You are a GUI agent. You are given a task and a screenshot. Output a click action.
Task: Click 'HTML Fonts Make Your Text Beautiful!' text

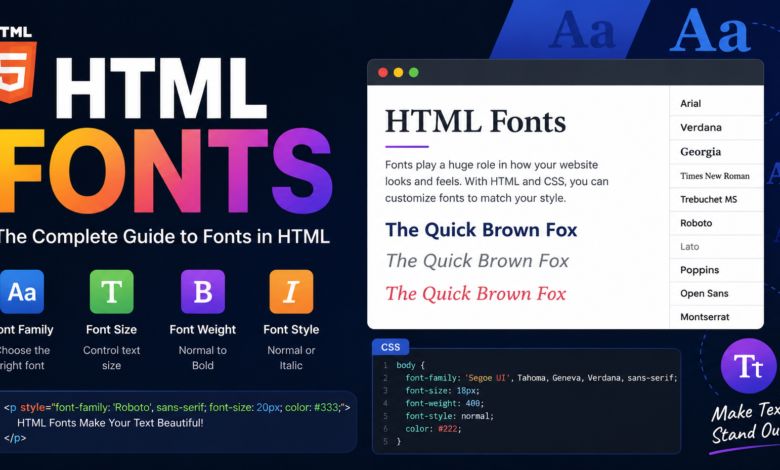pos(110,423)
